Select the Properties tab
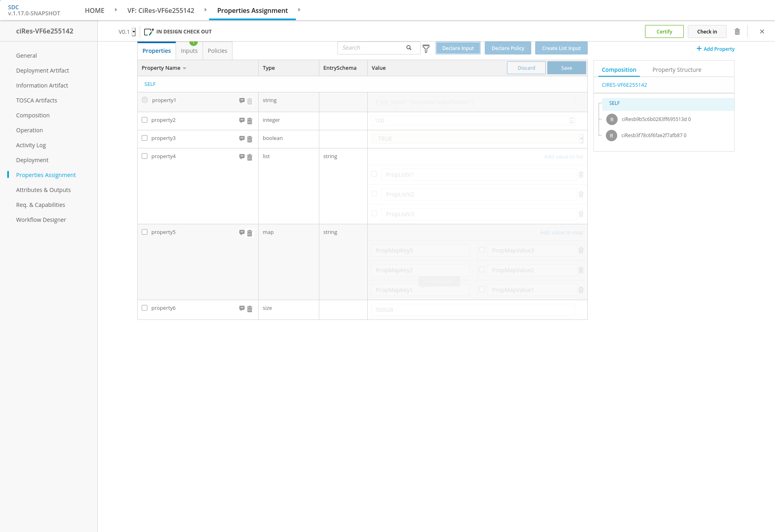775x532 pixels. 157,51
